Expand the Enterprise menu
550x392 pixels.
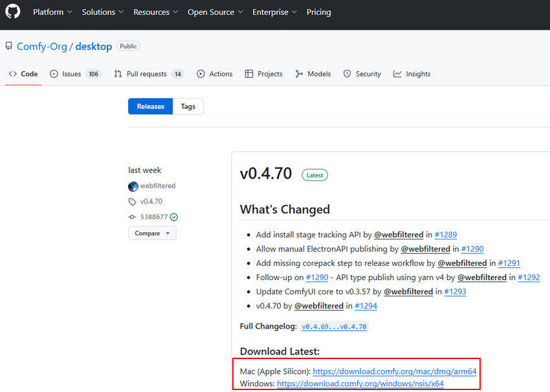[x=274, y=12]
